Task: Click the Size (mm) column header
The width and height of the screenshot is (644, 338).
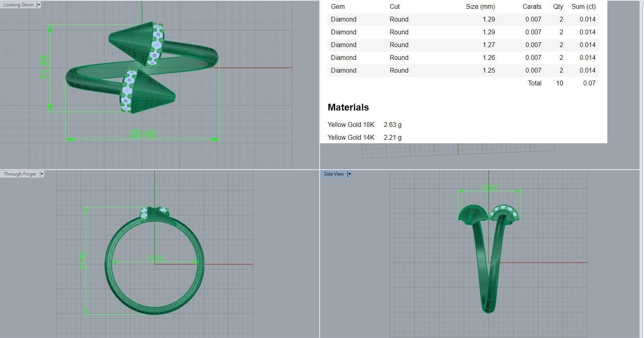Action: pos(480,6)
